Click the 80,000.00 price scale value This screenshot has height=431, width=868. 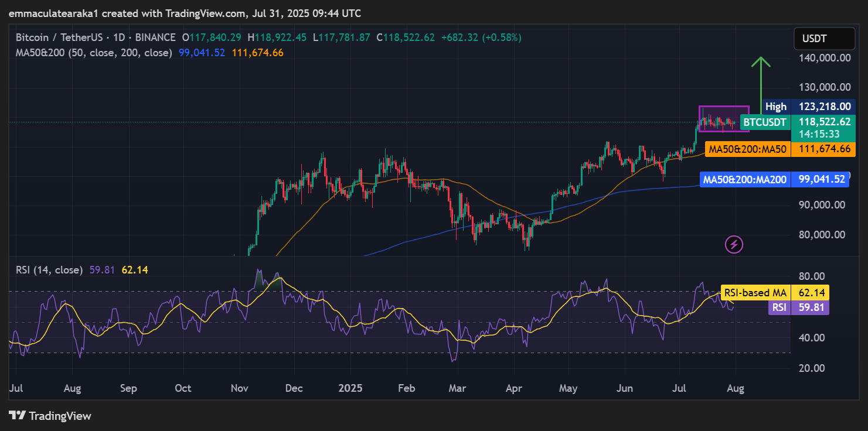(822, 234)
